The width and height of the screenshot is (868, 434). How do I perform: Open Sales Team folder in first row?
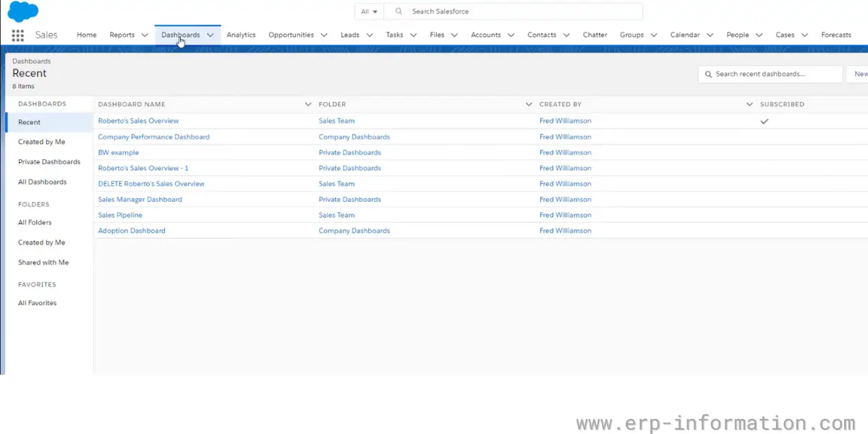[x=336, y=121]
